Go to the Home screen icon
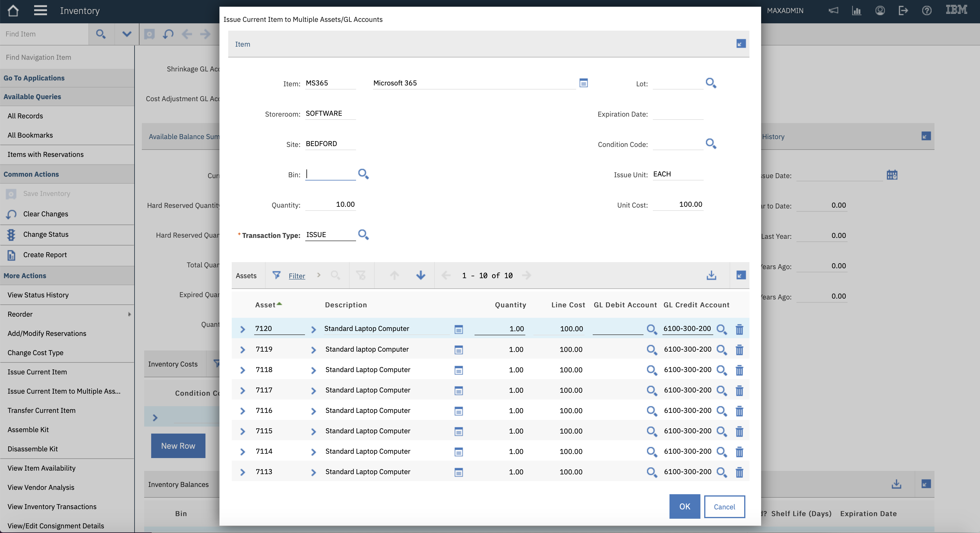 tap(13, 10)
